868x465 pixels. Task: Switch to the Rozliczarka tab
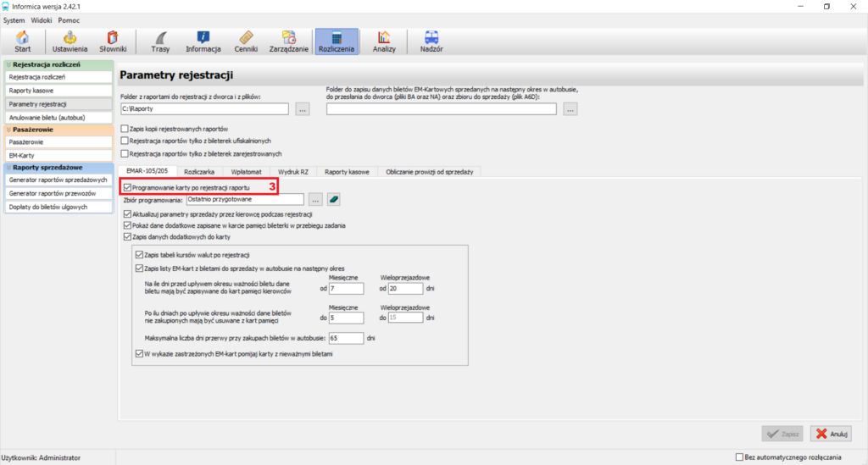point(199,172)
